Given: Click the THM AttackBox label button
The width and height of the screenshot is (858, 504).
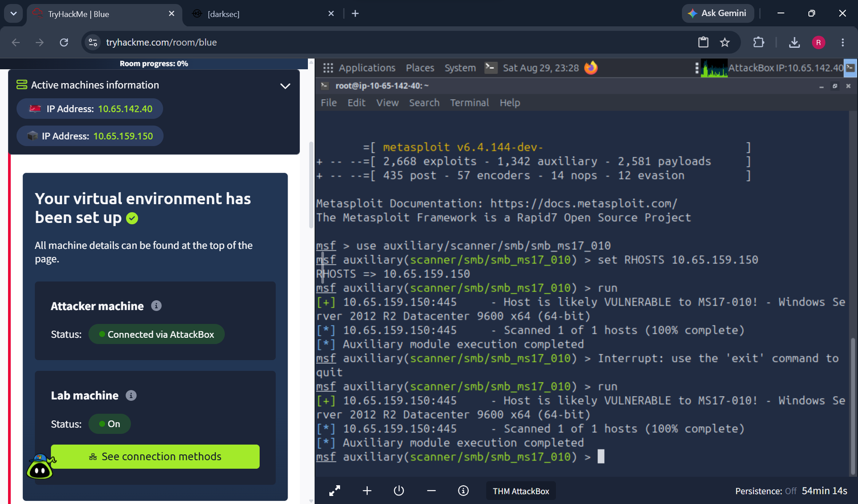Looking at the screenshot, I should [521, 491].
